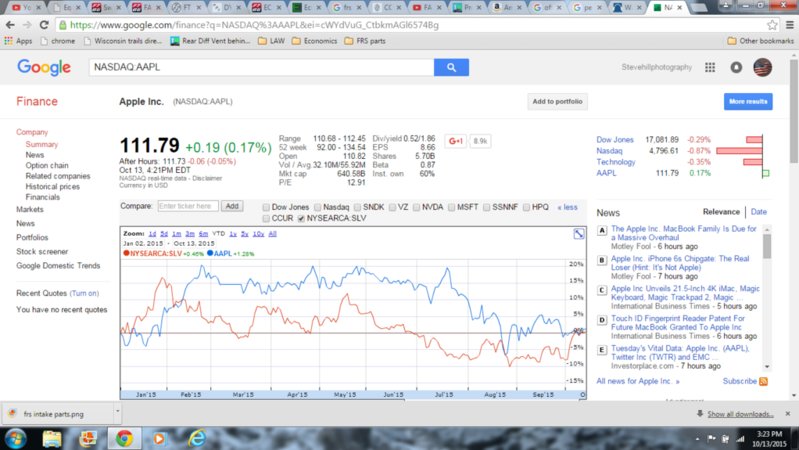The image size is (799, 450).
Task: Check the SNDK compare box
Action: pyautogui.click(x=357, y=207)
